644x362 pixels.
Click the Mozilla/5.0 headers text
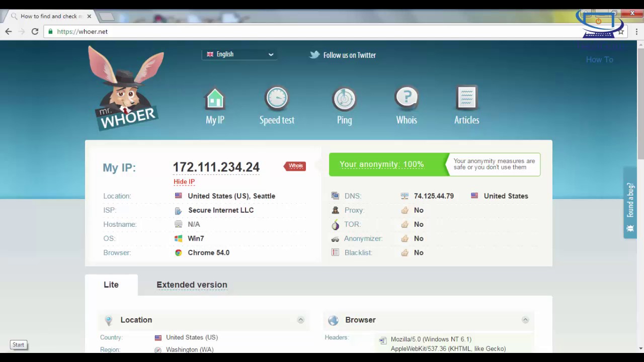[x=431, y=339]
